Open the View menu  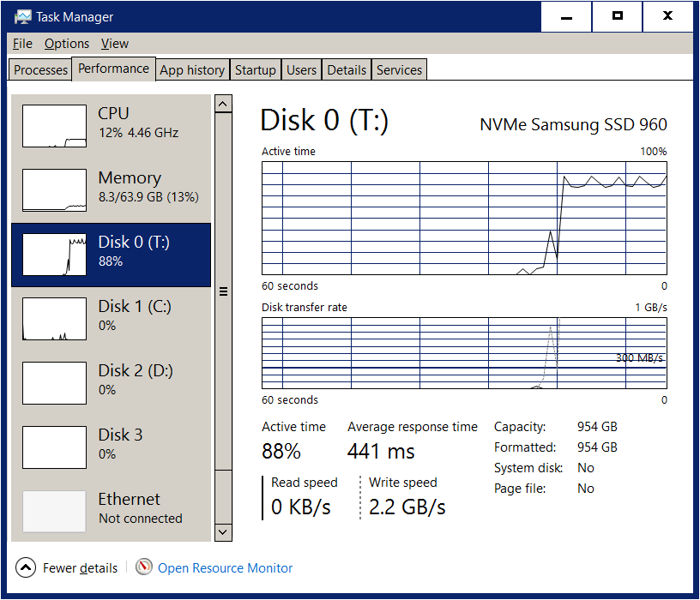(114, 44)
